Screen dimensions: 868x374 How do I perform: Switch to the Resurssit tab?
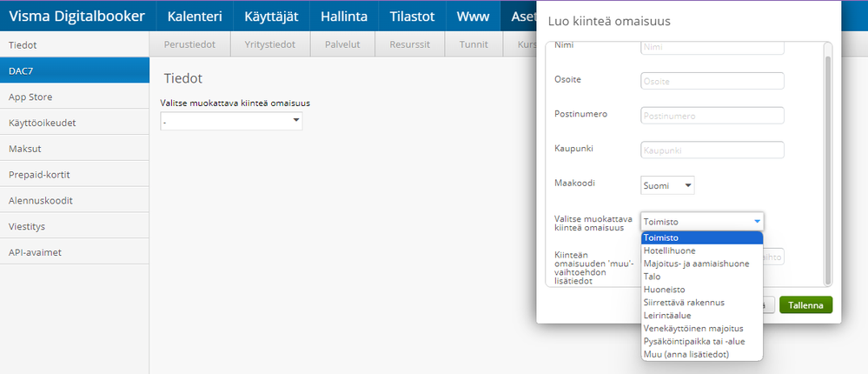[x=409, y=44]
